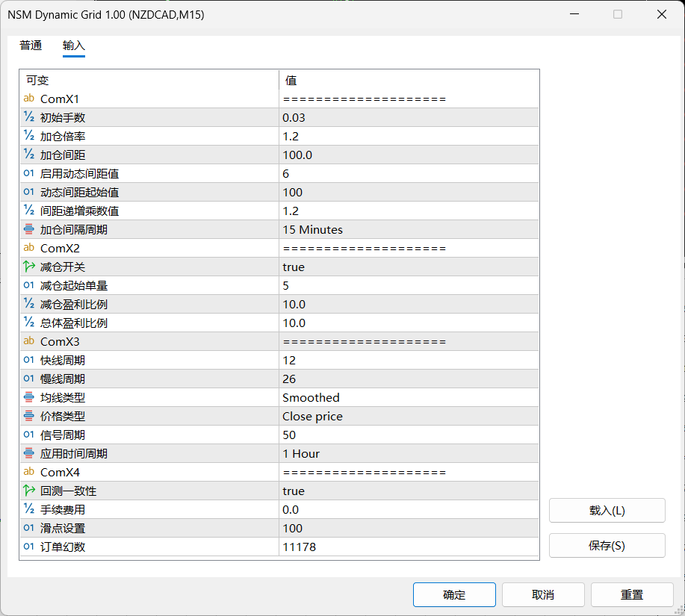Select the 启用动态间距值 value 6
Image resolution: width=685 pixels, height=616 pixels.
click(409, 173)
